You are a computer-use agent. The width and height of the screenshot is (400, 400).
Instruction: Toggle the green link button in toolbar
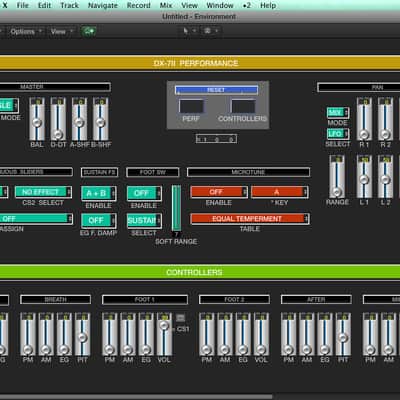pos(88,31)
